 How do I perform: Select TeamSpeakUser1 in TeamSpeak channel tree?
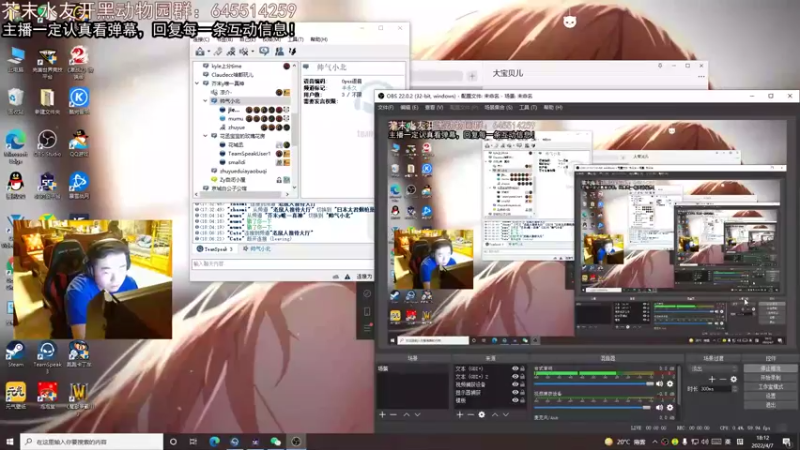249,154
